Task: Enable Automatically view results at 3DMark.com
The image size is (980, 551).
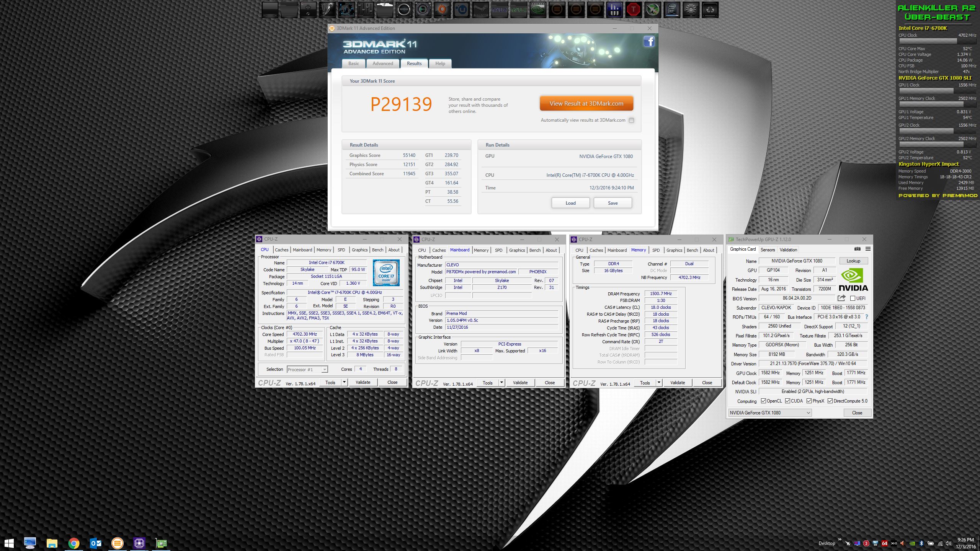Action: pyautogui.click(x=632, y=120)
